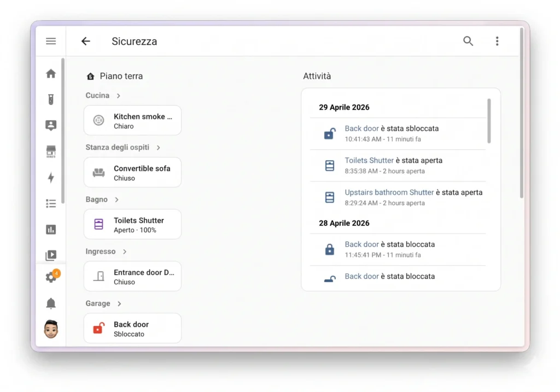
Task: Click the Sicurezza page title
Action: pos(135,42)
